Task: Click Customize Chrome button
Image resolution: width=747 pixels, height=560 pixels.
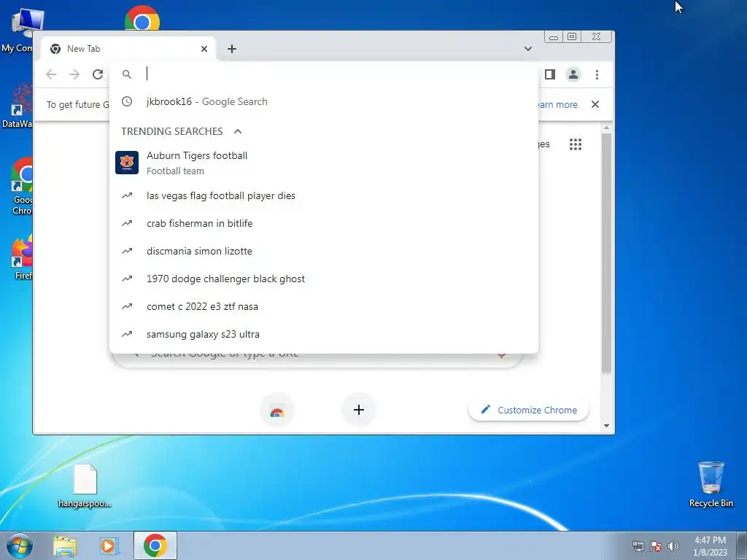Action: [528, 410]
